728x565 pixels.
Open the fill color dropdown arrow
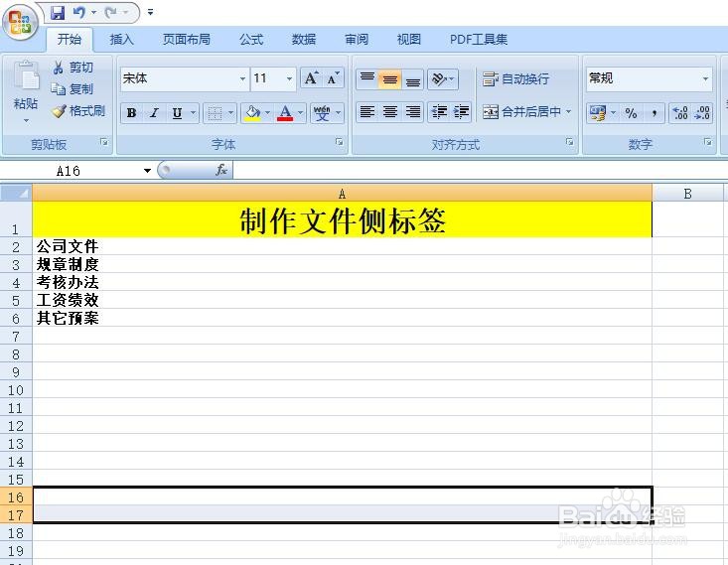click(268, 113)
